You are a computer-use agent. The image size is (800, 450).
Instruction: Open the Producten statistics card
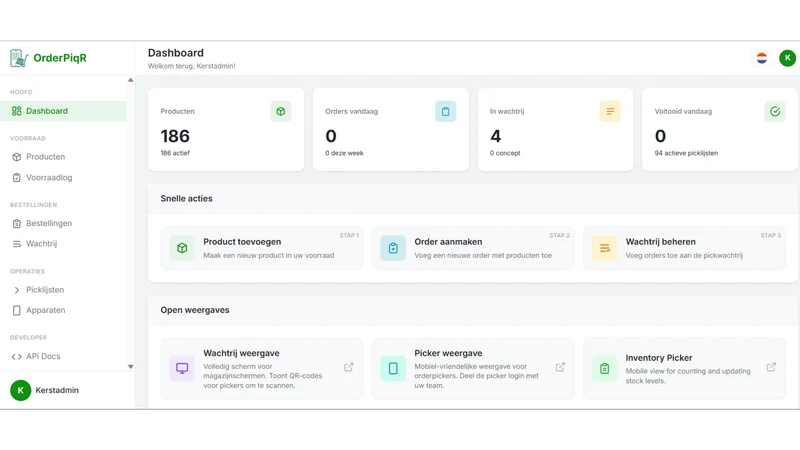tap(226, 130)
